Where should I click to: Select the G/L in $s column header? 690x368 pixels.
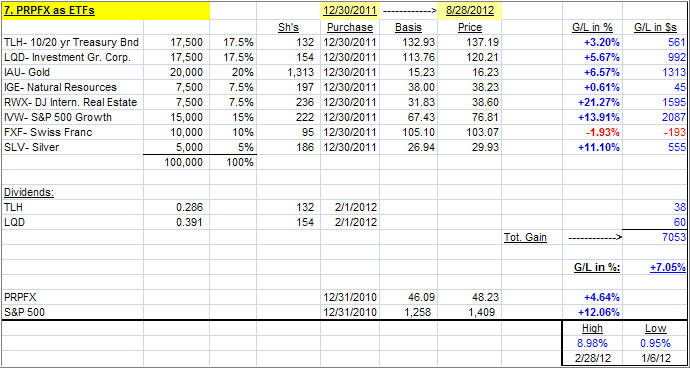tap(656, 27)
